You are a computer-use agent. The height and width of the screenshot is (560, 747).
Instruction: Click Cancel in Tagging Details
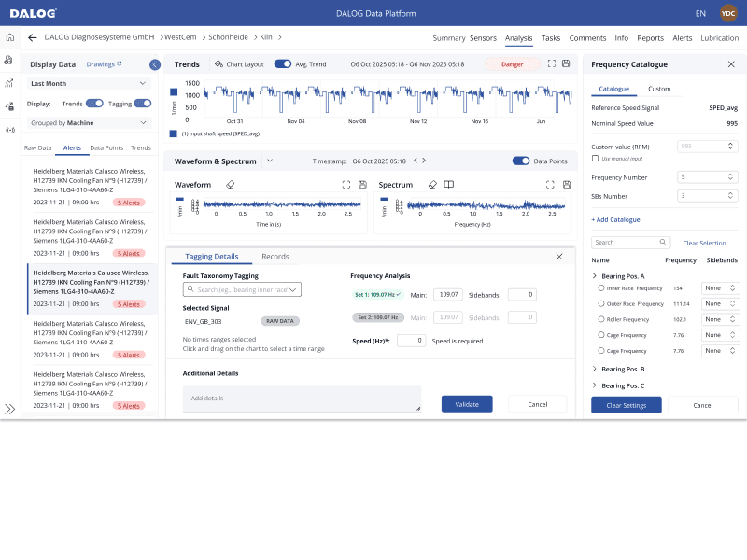538,404
